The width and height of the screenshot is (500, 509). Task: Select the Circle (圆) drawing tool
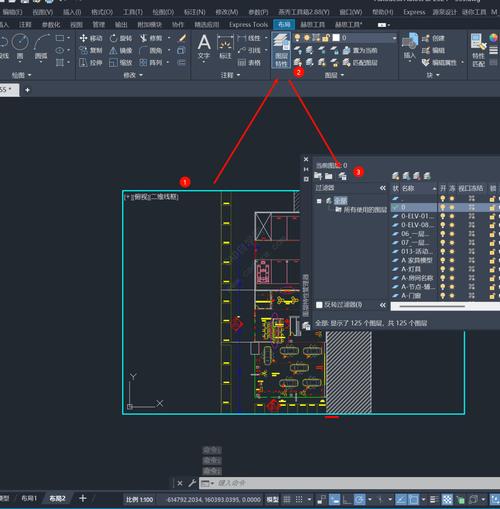(20, 47)
